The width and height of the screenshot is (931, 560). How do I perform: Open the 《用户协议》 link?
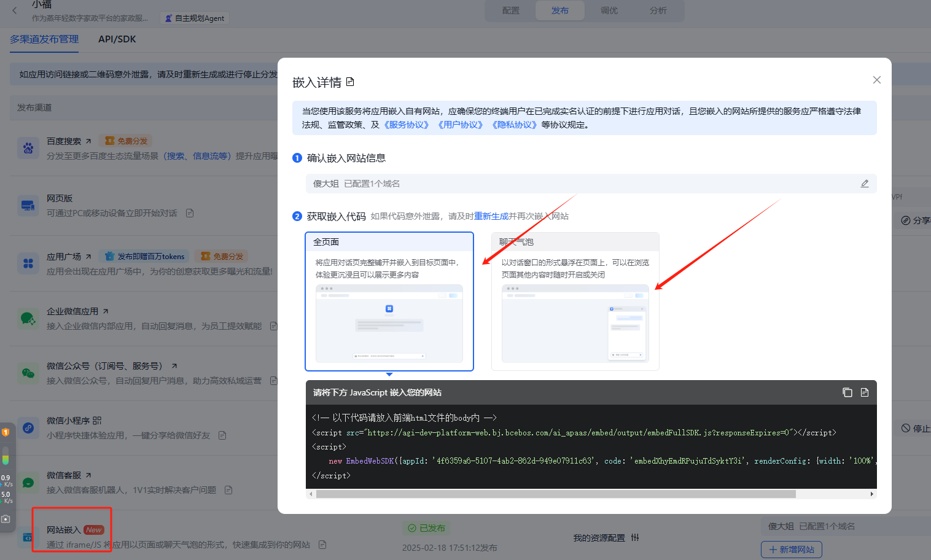click(460, 125)
